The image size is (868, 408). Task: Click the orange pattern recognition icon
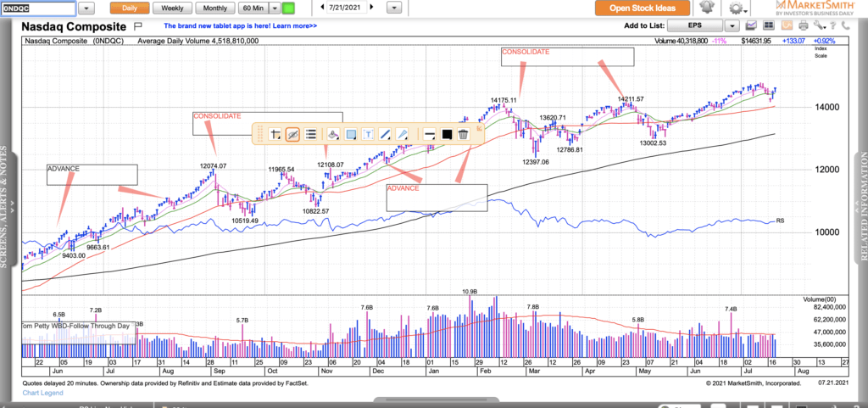[x=787, y=25]
